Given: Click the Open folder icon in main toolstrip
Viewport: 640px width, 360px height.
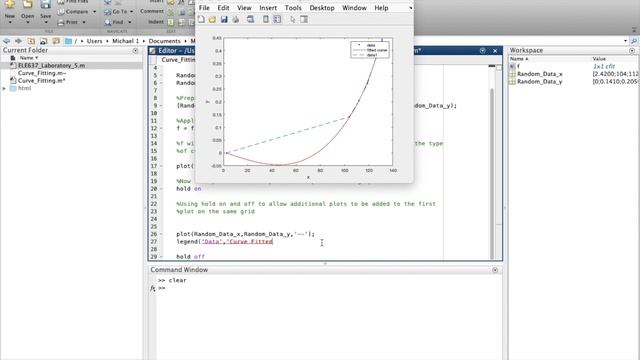Looking at the screenshot, I should (27, 5).
